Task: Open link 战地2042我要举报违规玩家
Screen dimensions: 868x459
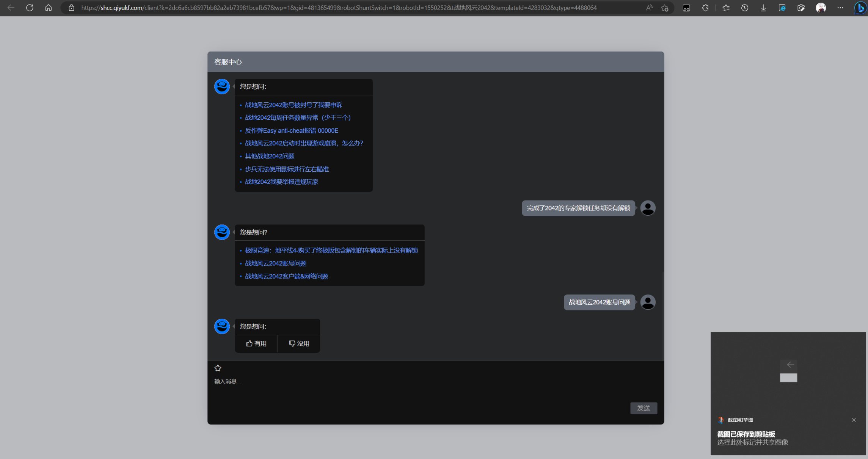Action: click(281, 182)
